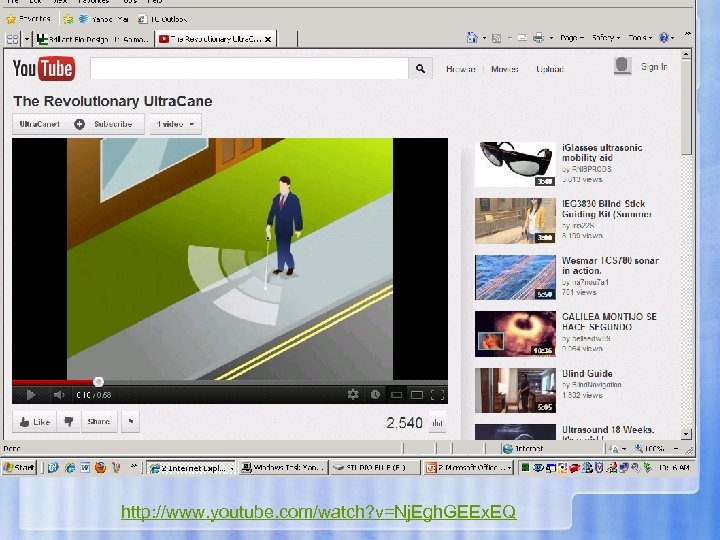Screen dimensions: 720x540
Task: Open the Blind Guide video thumbnail
Action: pyautogui.click(x=515, y=390)
